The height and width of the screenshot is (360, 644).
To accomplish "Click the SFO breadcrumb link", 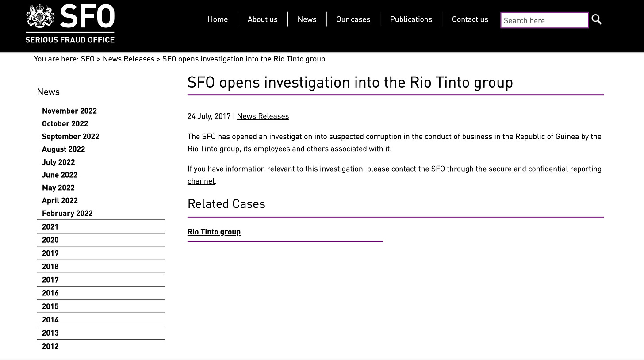I will coord(88,59).
